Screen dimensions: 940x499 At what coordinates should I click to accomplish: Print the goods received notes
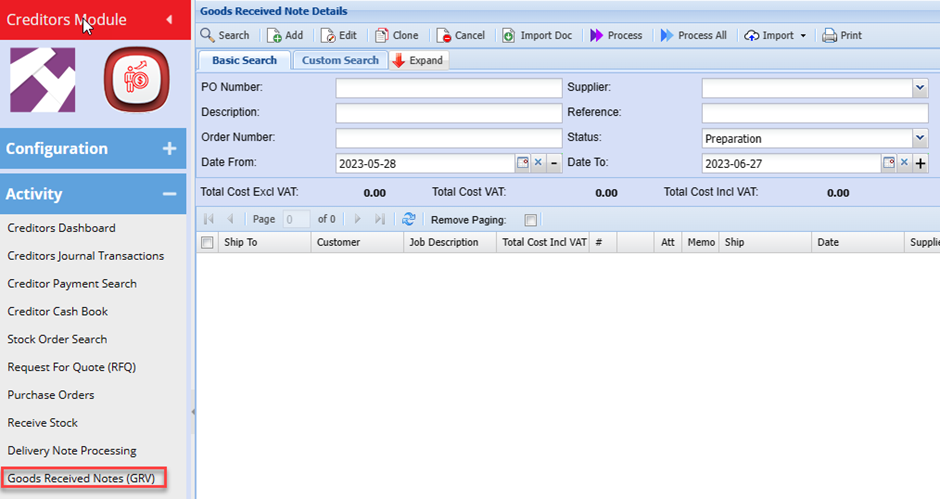(842, 35)
